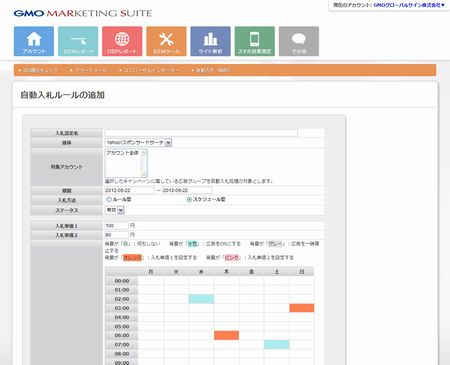This screenshot has height=365, width=450.
Task: Click the 05:00 row header
Action: pos(122,326)
